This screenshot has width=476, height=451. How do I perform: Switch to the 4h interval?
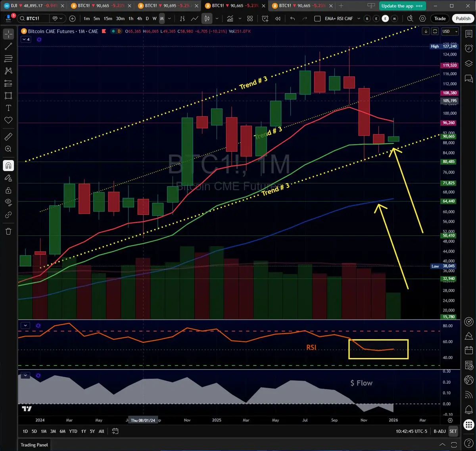coord(139,19)
